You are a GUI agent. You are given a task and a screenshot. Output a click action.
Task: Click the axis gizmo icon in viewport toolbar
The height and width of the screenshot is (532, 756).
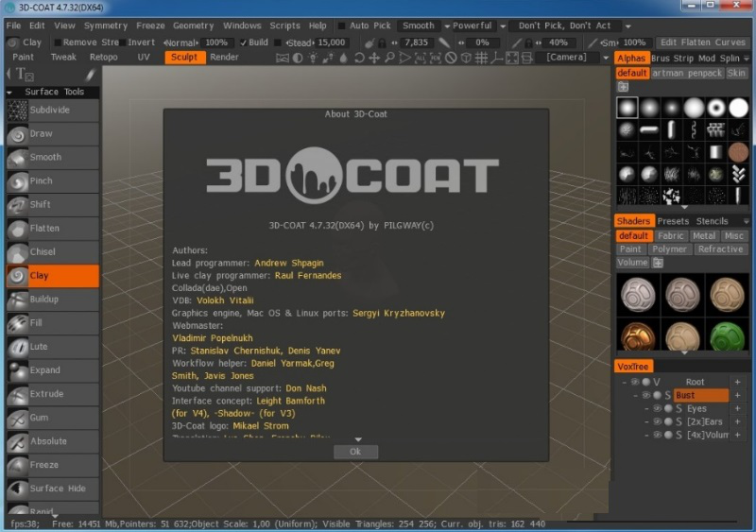point(497,58)
